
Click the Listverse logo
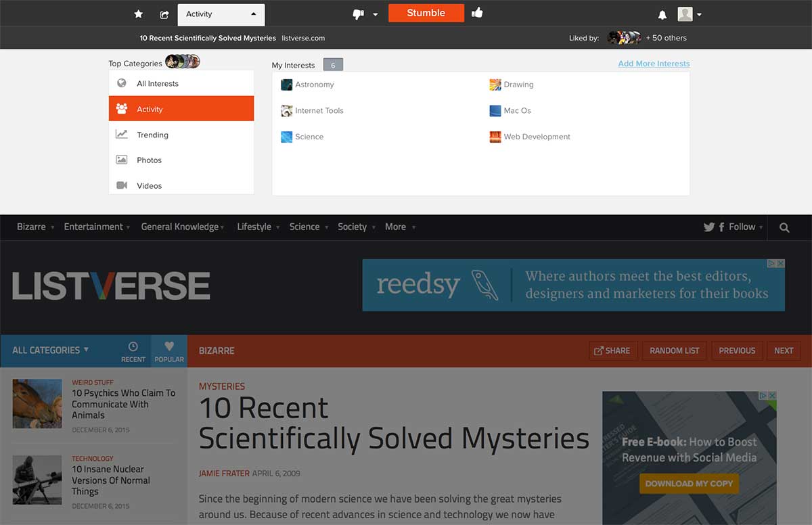[112, 286]
